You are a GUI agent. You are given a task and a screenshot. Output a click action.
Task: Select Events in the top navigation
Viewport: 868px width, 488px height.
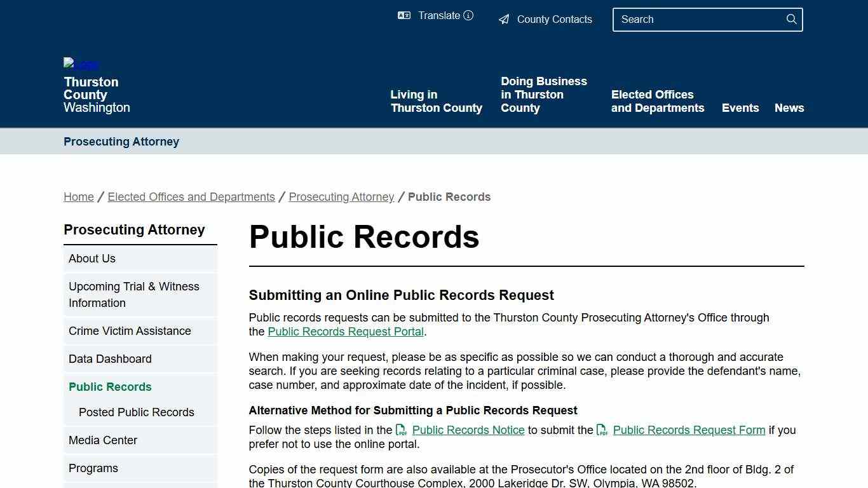[740, 108]
